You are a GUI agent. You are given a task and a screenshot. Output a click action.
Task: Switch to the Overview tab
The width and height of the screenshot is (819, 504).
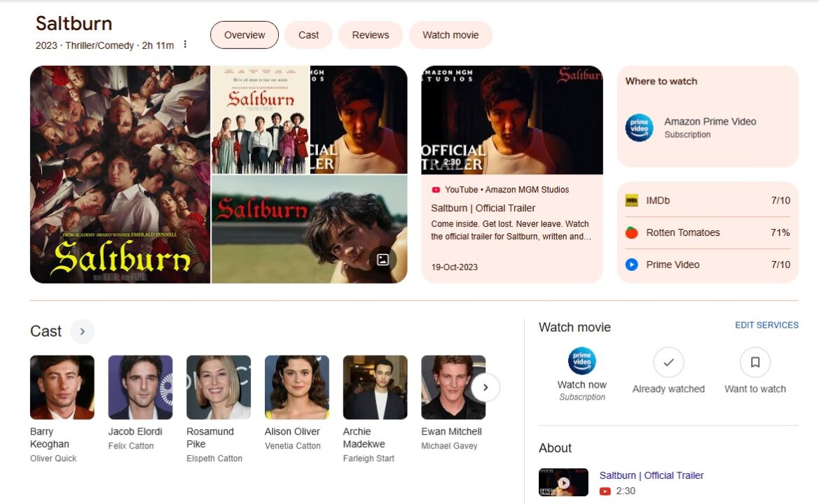(245, 35)
